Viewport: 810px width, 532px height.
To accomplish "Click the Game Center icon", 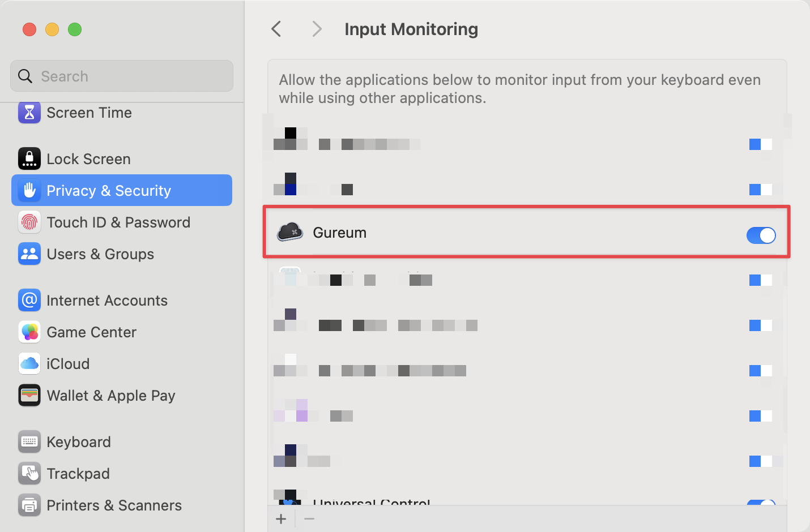I will (29, 332).
